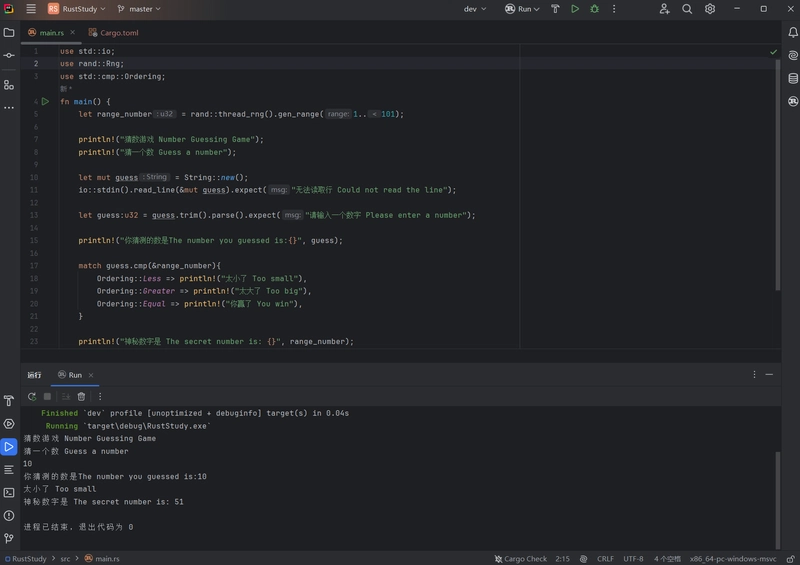Image resolution: width=800 pixels, height=565 pixels.
Task: Open the hamburger main menu
Action: pyautogui.click(x=30, y=9)
